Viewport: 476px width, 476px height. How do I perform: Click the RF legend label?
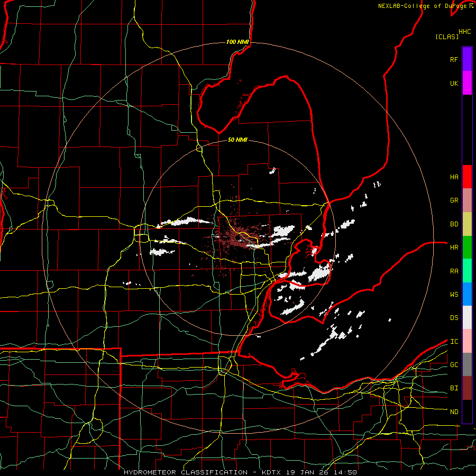(x=454, y=59)
